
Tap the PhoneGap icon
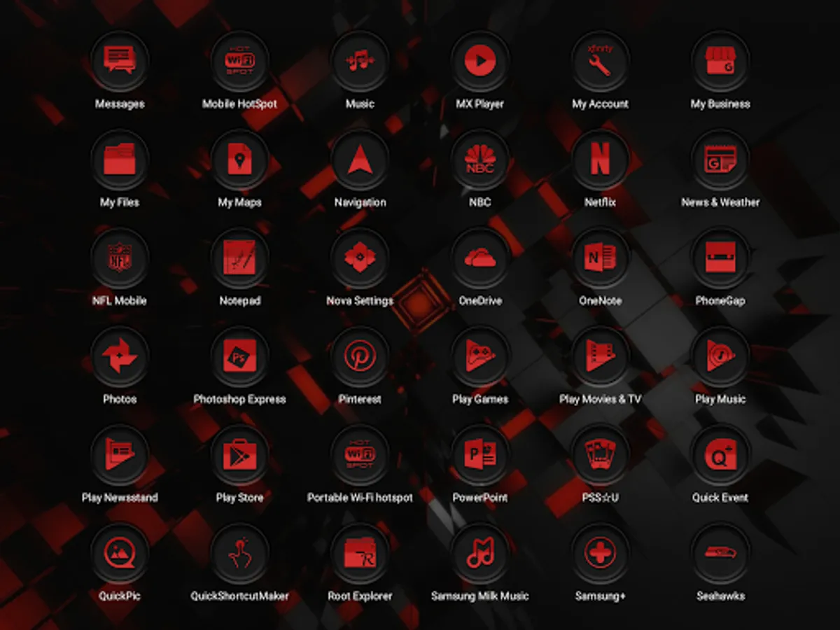720,258
